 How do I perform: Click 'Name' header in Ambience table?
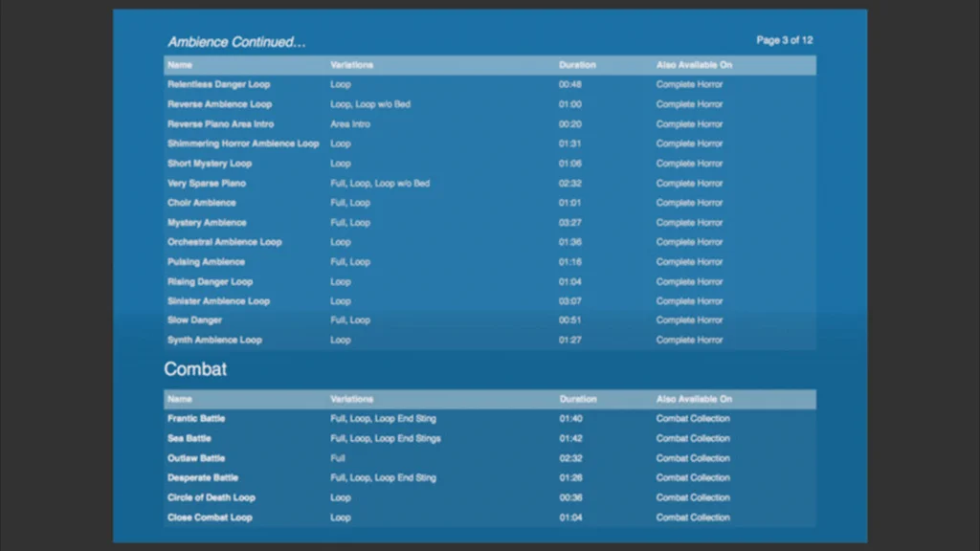coord(179,65)
